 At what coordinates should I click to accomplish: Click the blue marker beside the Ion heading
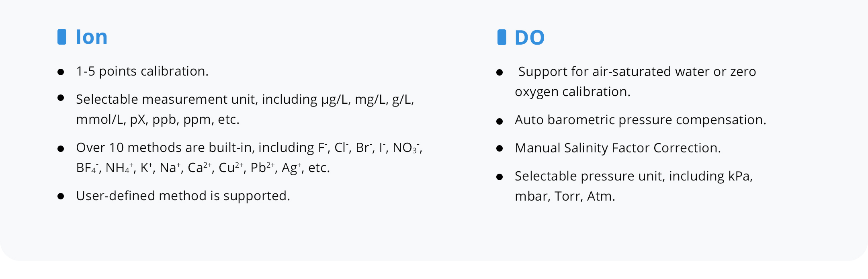pyautogui.click(x=62, y=37)
